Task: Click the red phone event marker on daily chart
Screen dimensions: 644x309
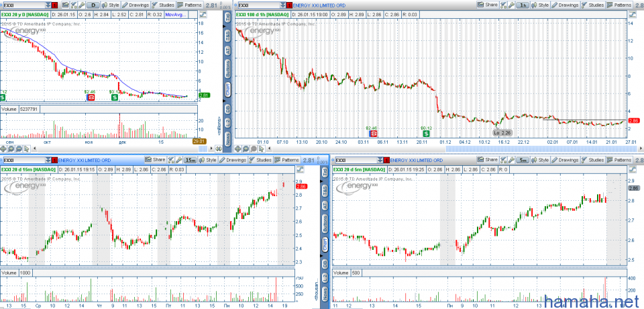Action: [91, 97]
